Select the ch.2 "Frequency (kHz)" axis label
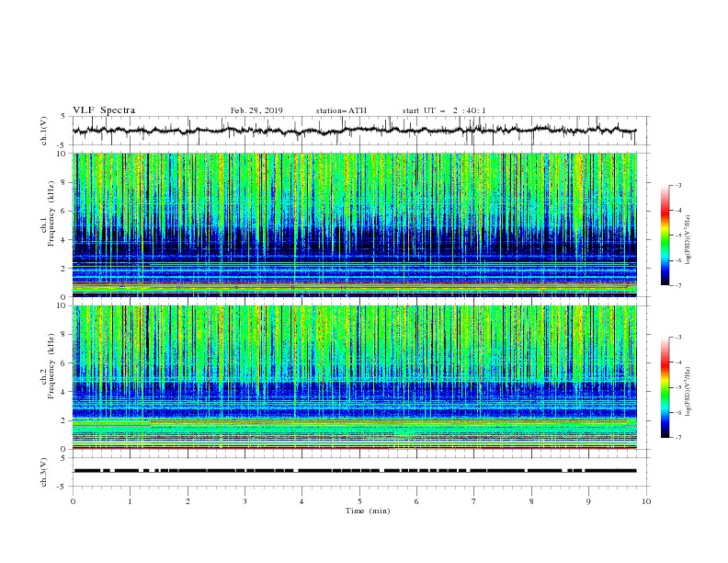728x563 pixels. click(x=51, y=365)
